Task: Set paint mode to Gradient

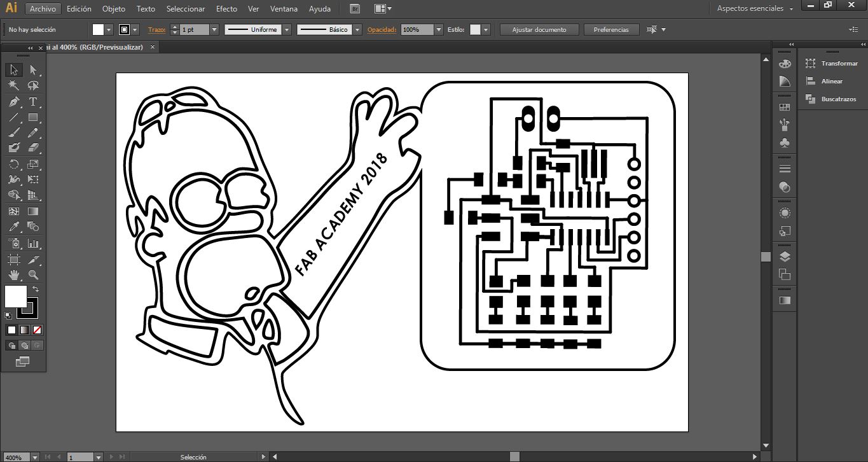Action: pyautogui.click(x=24, y=330)
